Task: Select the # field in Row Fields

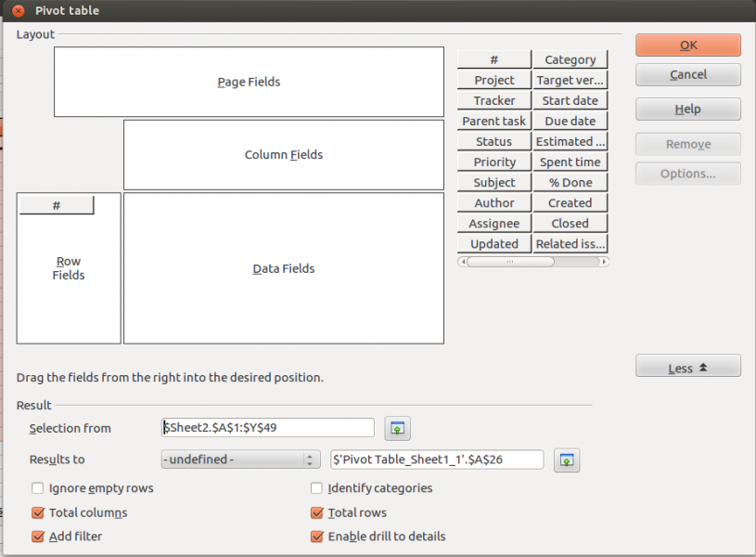Action: coord(57,205)
